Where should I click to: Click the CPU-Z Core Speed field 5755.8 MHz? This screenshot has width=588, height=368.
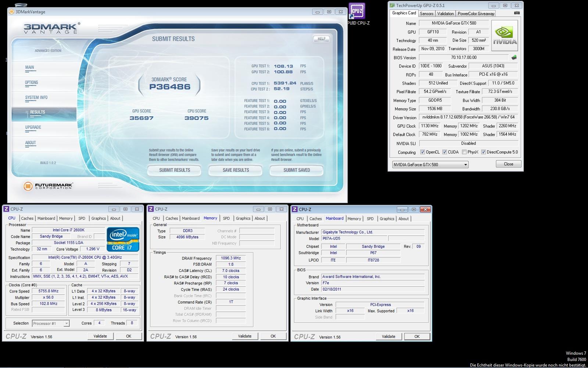pos(49,291)
